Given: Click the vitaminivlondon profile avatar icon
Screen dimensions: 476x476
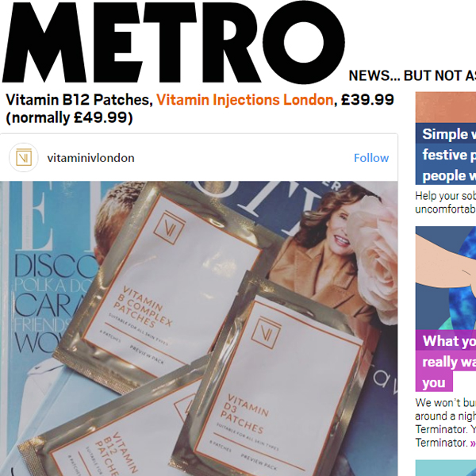Looking at the screenshot, I should click(24, 158).
